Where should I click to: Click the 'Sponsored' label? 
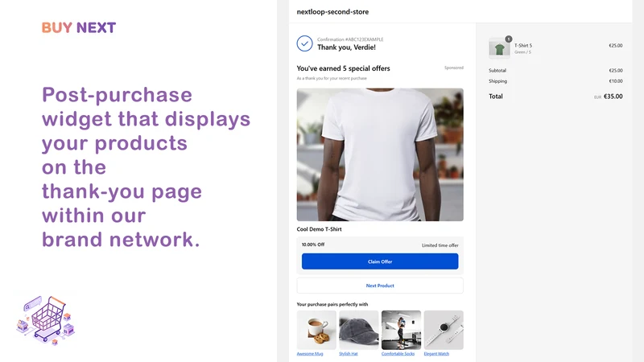[x=454, y=68]
